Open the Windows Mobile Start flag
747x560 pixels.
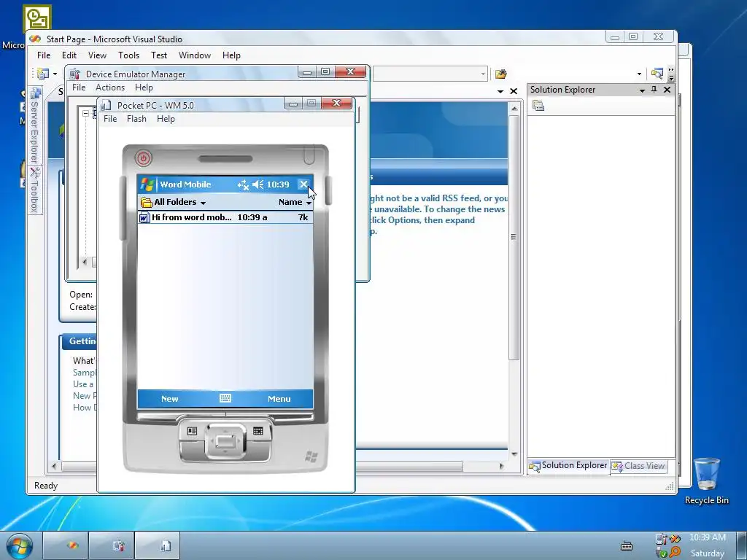(x=147, y=184)
